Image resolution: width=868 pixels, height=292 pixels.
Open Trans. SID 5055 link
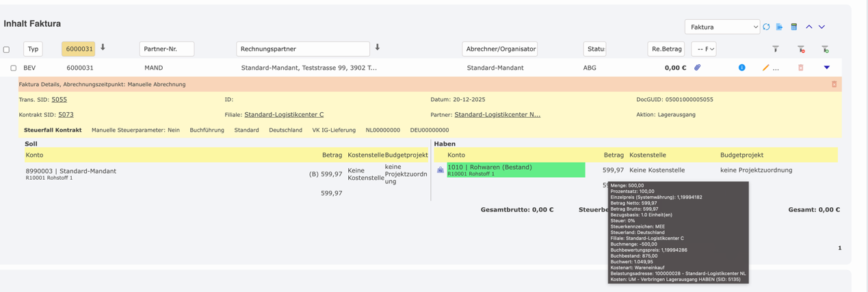(59, 100)
